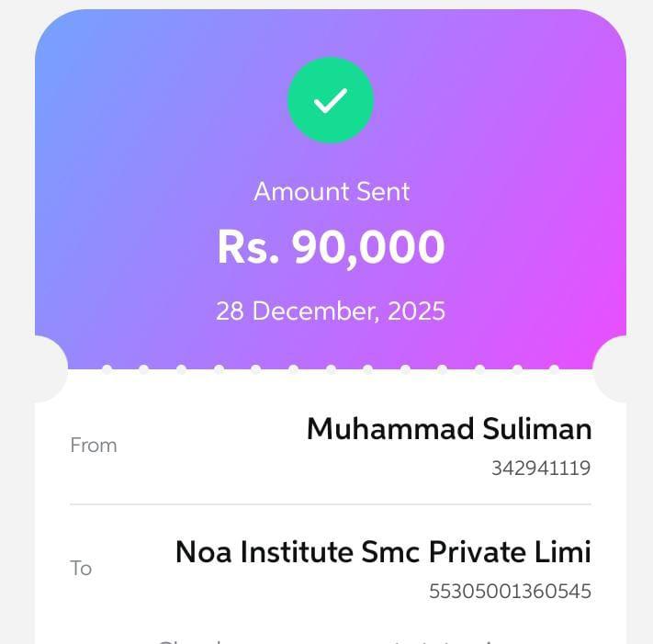The image size is (653, 644).
Task: Click the year 2025 in the date
Action: [416, 311]
